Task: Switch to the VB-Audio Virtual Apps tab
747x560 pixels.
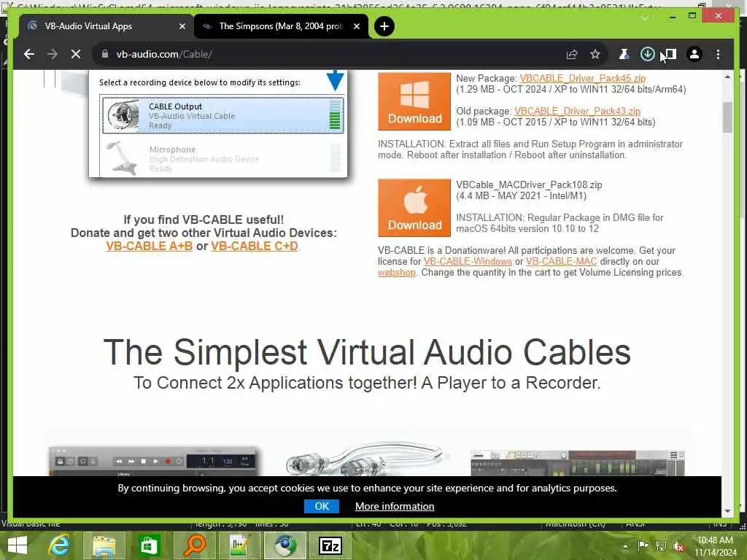Action: click(x=106, y=26)
